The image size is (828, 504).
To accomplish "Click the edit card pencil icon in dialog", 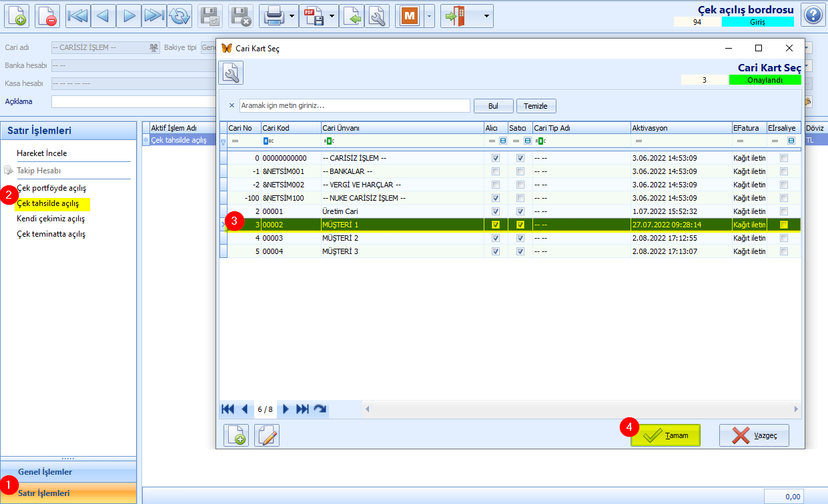I will [x=267, y=435].
